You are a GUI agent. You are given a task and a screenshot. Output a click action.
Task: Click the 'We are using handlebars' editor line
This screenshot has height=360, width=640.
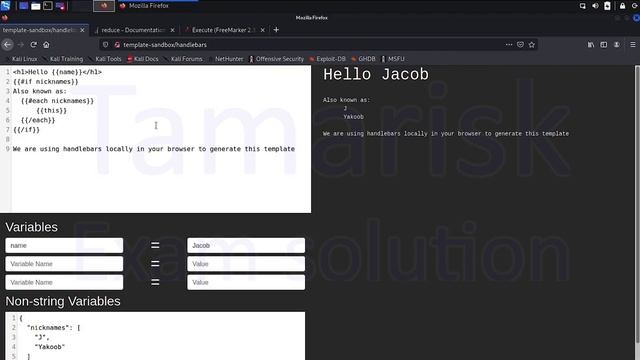[x=153, y=149]
